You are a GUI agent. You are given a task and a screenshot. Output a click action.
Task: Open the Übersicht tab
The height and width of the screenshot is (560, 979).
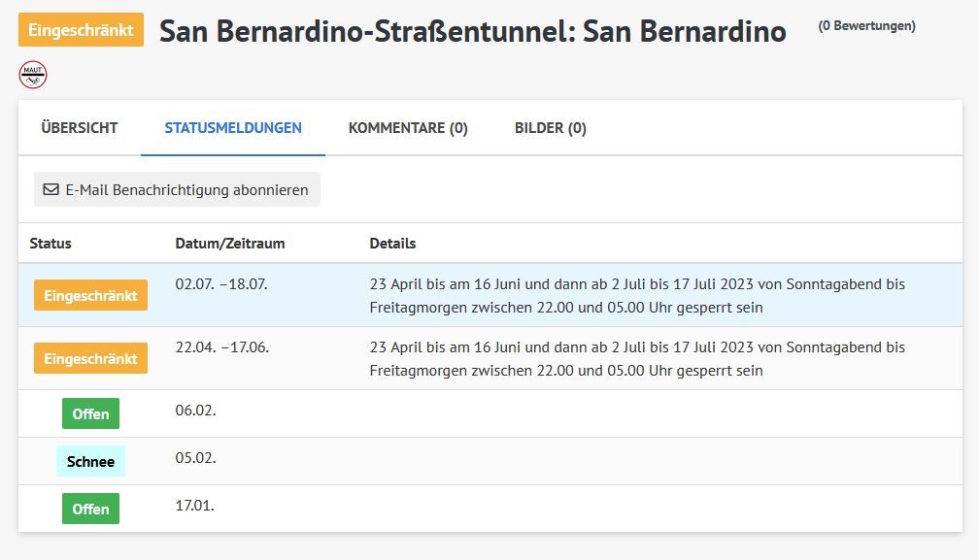point(80,128)
